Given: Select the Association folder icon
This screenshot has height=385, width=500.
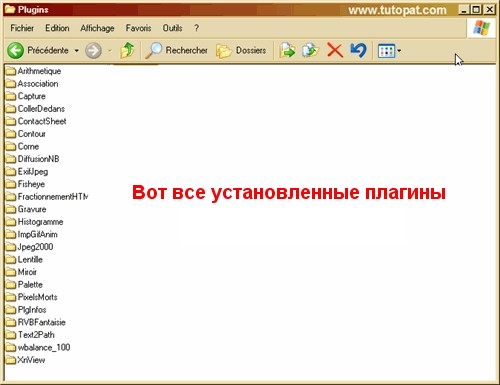Looking at the screenshot, I should [x=11, y=84].
